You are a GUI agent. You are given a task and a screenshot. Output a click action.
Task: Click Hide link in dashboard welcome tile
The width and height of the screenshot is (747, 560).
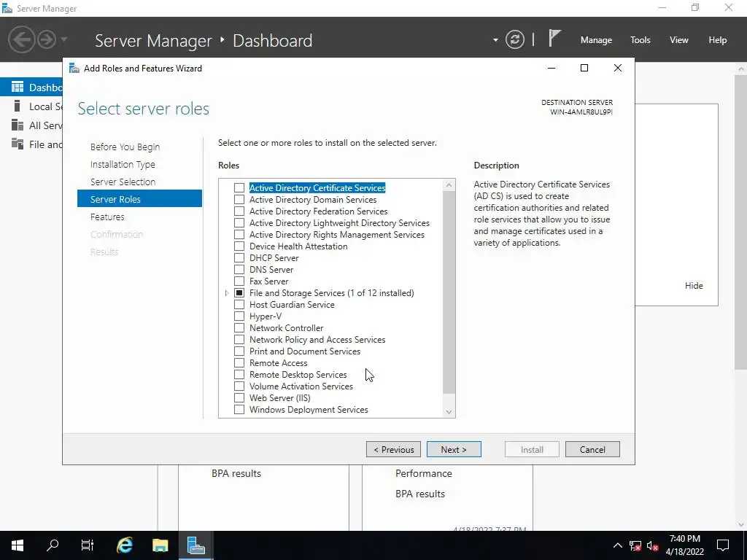pos(694,286)
